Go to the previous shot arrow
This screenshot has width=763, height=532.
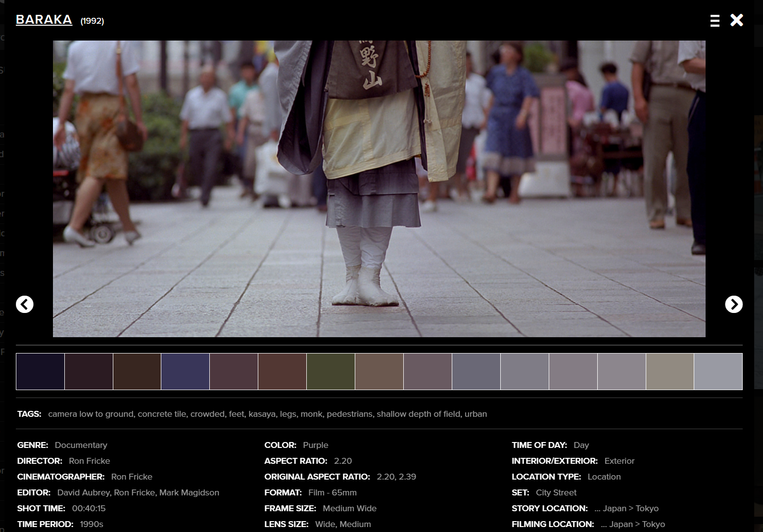pos(25,304)
